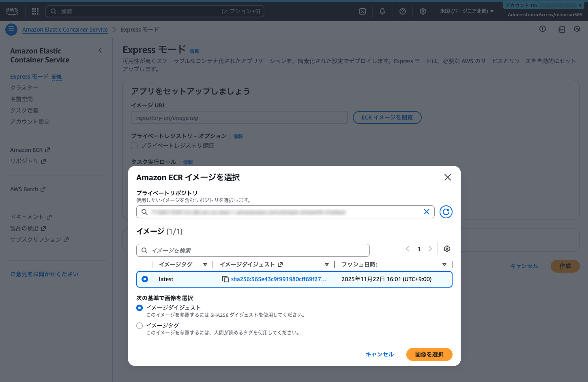588x382 pixels.
Task: Select the イメージタグ reference option
Action: point(139,325)
